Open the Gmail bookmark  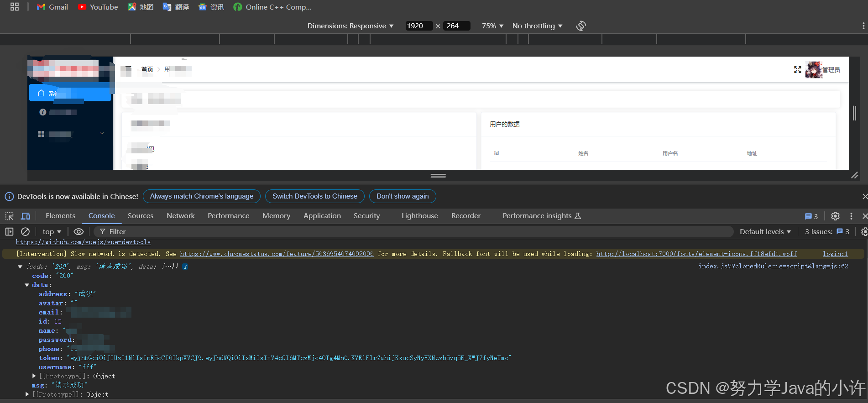pyautogui.click(x=52, y=7)
